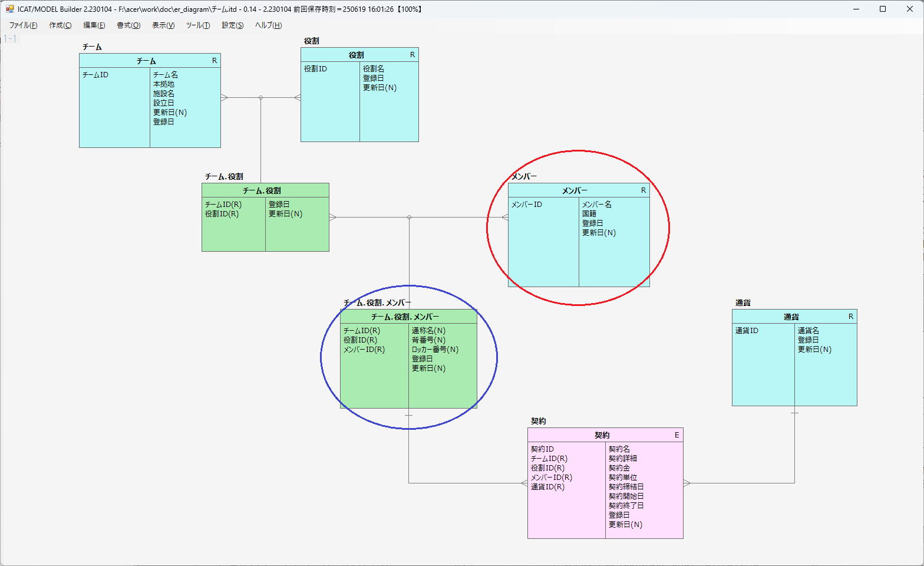Viewport: 924px width, 566px height.
Task: Select the 通貨 entity header
Action: [x=794, y=317]
